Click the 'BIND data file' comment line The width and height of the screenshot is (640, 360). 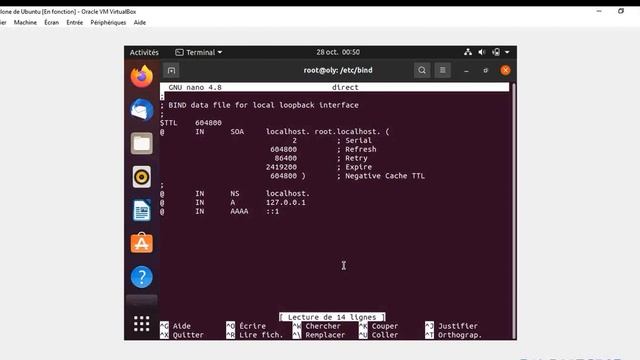tap(259, 105)
